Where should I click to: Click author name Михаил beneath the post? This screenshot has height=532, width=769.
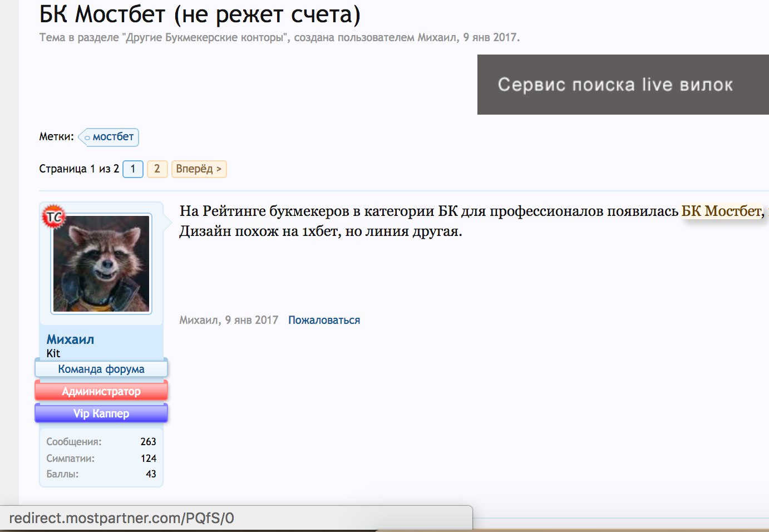click(x=199, y=320)
